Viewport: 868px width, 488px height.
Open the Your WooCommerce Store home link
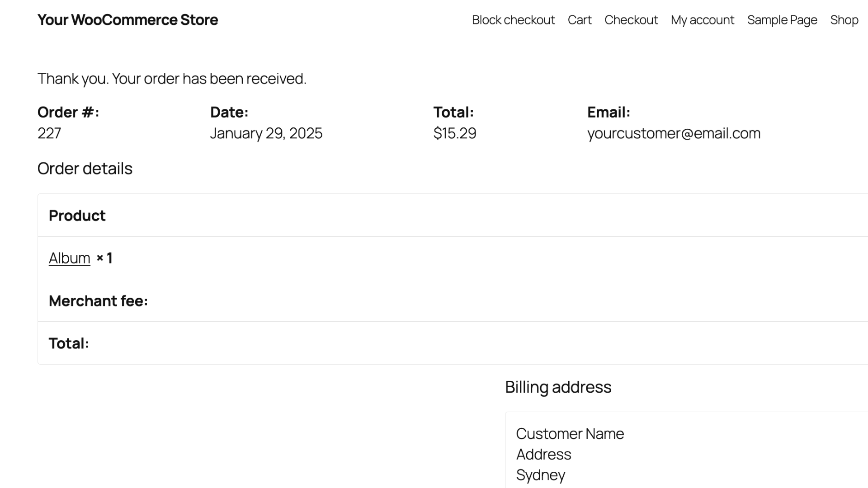pyautogui.click(x=127, y=20)
